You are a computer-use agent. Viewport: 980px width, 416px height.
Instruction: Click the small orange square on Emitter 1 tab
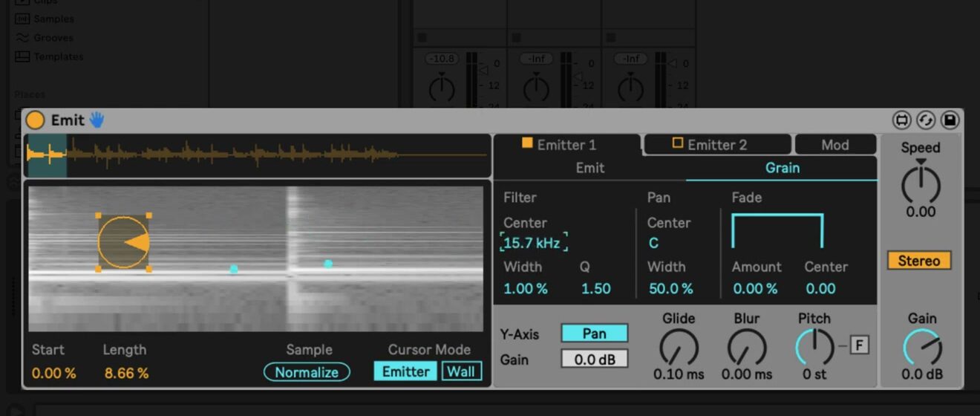pyautogui.click(x=527, y=143)
